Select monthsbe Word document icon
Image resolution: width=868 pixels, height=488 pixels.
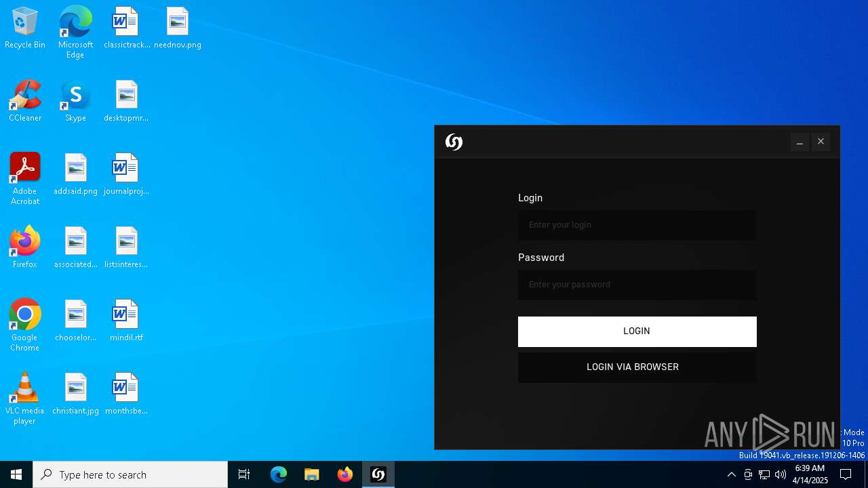[126, 394]
